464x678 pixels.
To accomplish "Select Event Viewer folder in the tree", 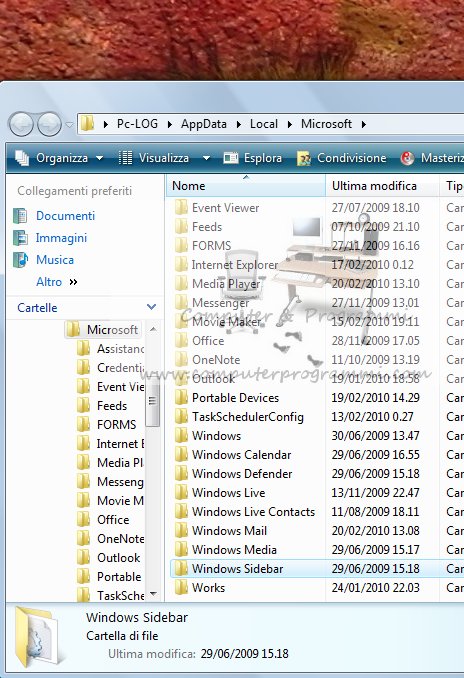I will pyautogui.click(x=121, y=387).
